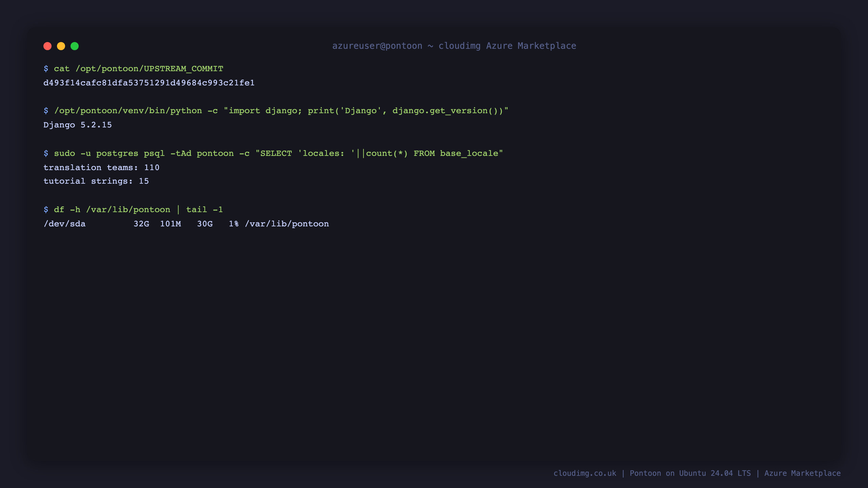Image resolution: width=868 pixels, height=488 pixels.
Task: Click the '/dev/sda' device name
Action: (x=64, y=224)
